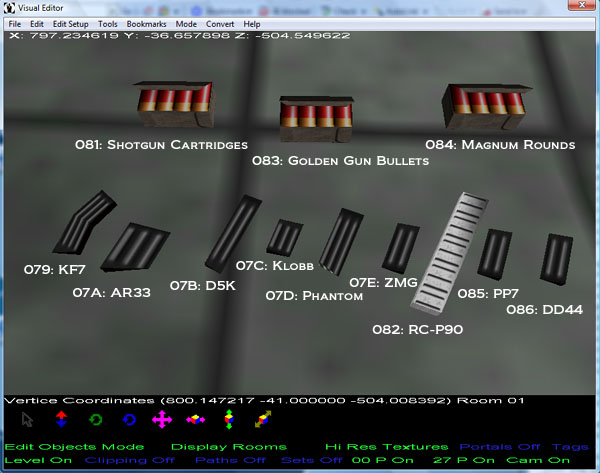Open the Bookmarks menu
Screen dimensions: 600x473
click(146, 24)
